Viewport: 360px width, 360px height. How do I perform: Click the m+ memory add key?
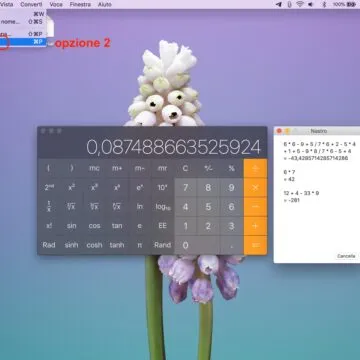(x=117, y=168)
